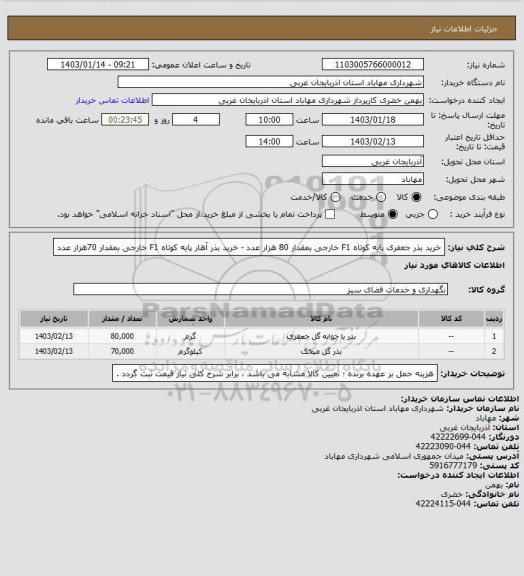Click the postal address میدان جمهوری اسلامی
Image resolution: width=524 pixels, height=576 pixels.
394,456
